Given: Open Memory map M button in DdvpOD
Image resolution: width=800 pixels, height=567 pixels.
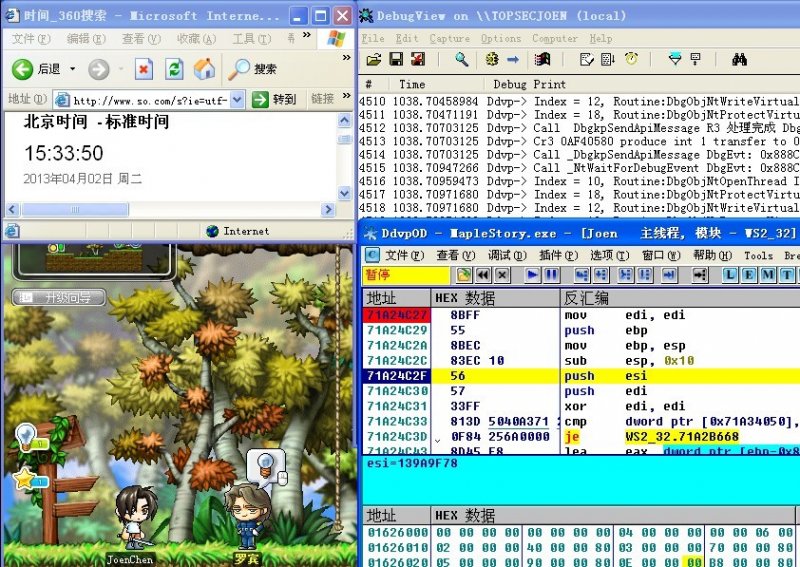Looking at the screenshot, I should click(x=768, y=275).
